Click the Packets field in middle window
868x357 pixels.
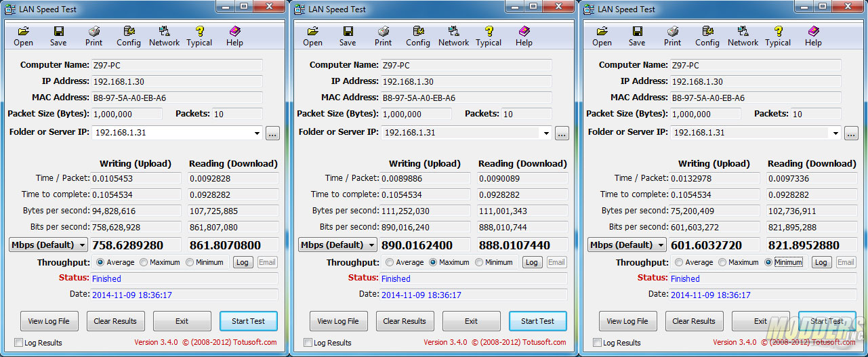pyautogui.click(x=526, y=114)
